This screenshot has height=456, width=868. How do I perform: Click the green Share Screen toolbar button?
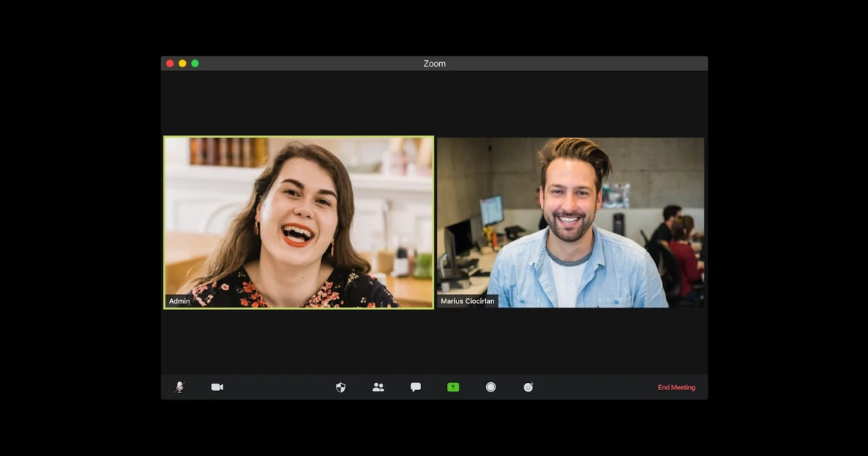452,387
